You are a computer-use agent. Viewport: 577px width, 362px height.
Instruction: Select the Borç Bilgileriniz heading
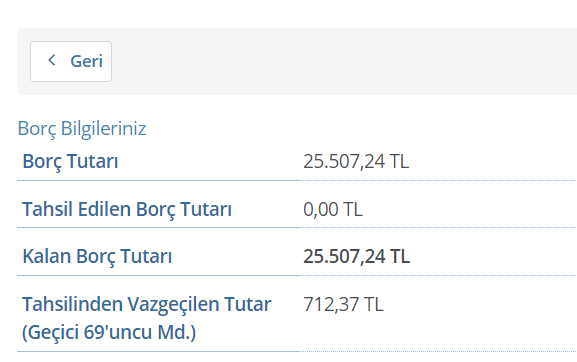pos(82,129)
